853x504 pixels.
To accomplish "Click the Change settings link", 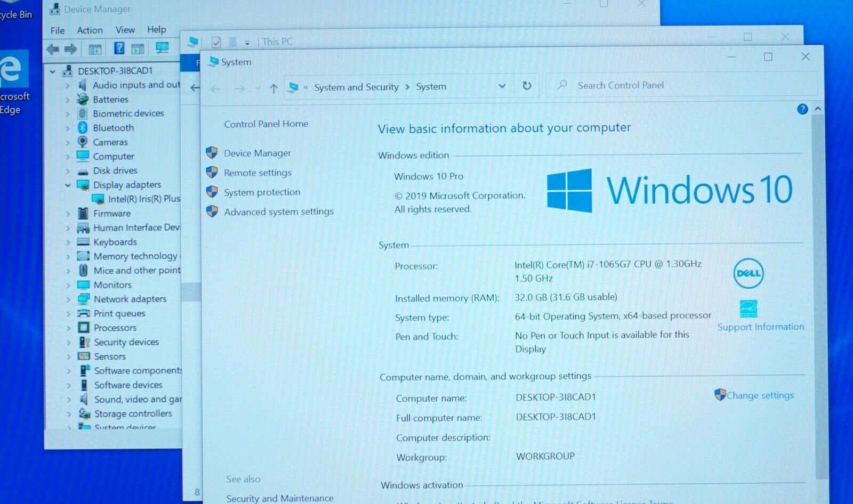I will pyautogui.click(x=759, y=395).
